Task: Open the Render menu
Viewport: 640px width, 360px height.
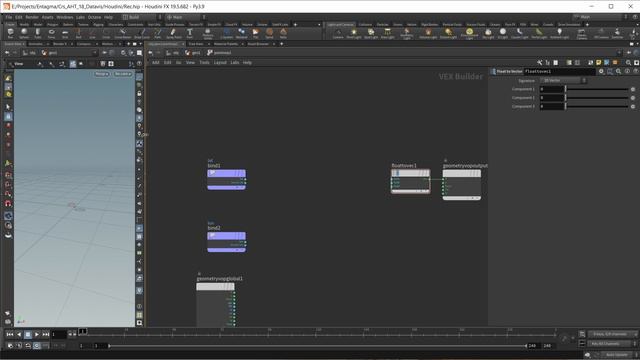Action: tap(32, 17)
